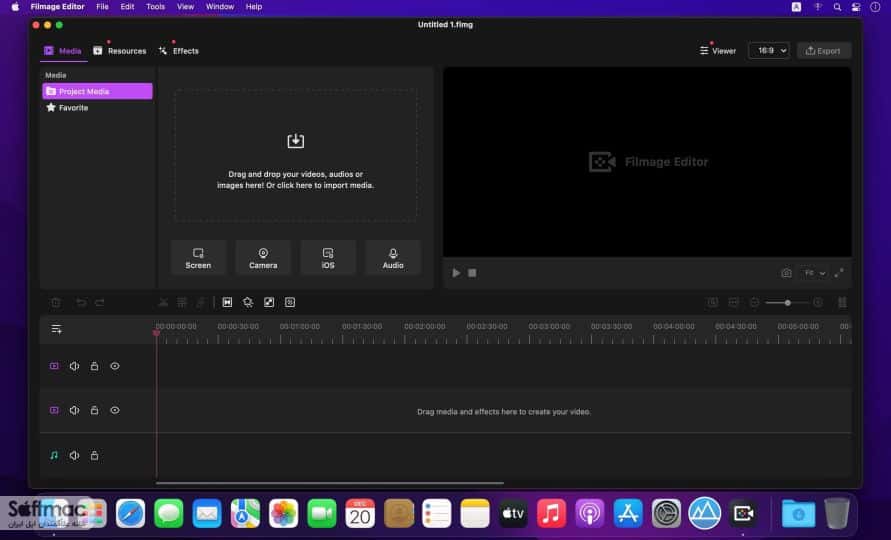This screenshot has width=891, height=540.
Task: Switch to the Effects tab
Action: click(178, 51)
